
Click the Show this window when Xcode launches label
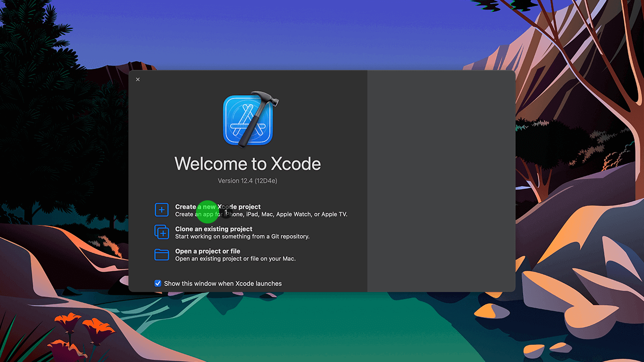click(223, 283)
